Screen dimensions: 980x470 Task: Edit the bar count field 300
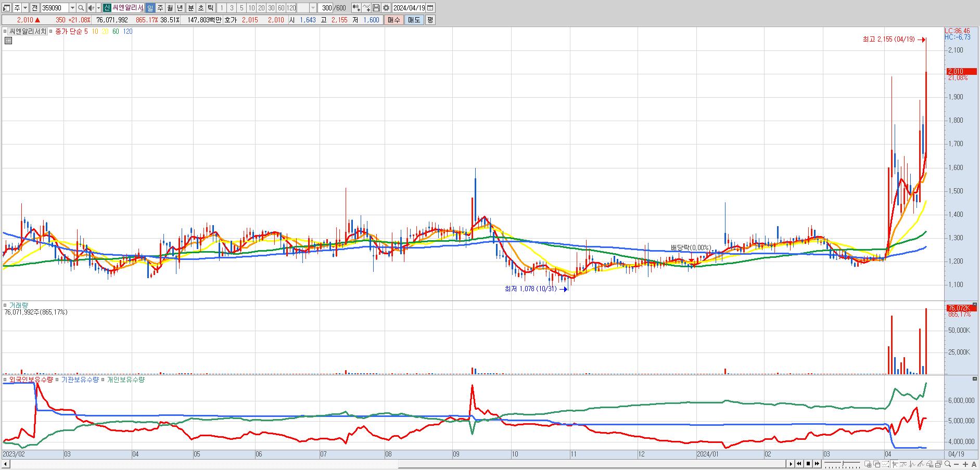[x=326, y=8]
